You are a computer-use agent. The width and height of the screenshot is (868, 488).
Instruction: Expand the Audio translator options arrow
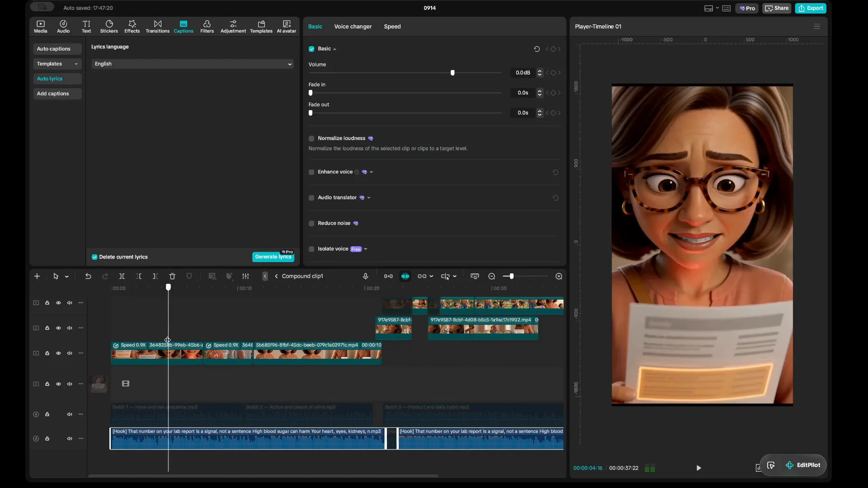point(369,198)
